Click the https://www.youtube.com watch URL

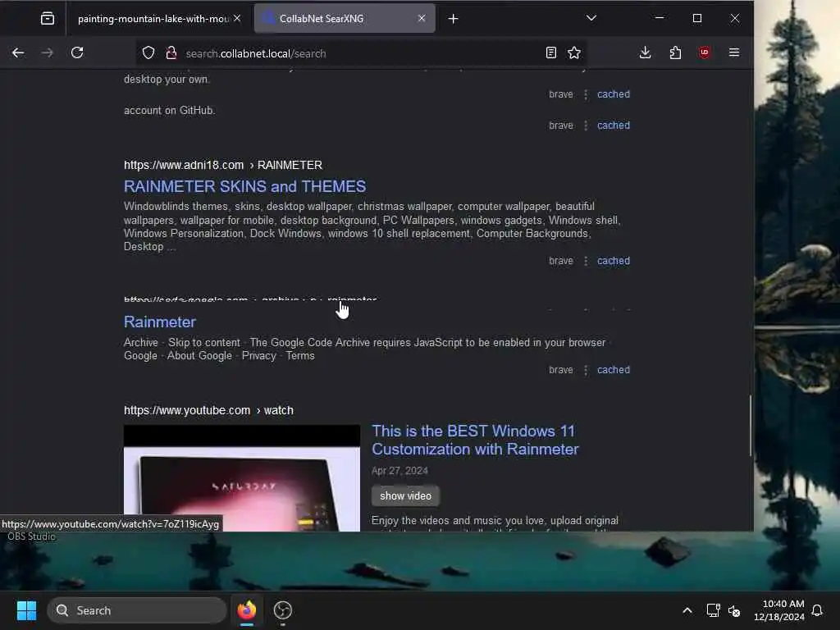click(x=208, y=410)
